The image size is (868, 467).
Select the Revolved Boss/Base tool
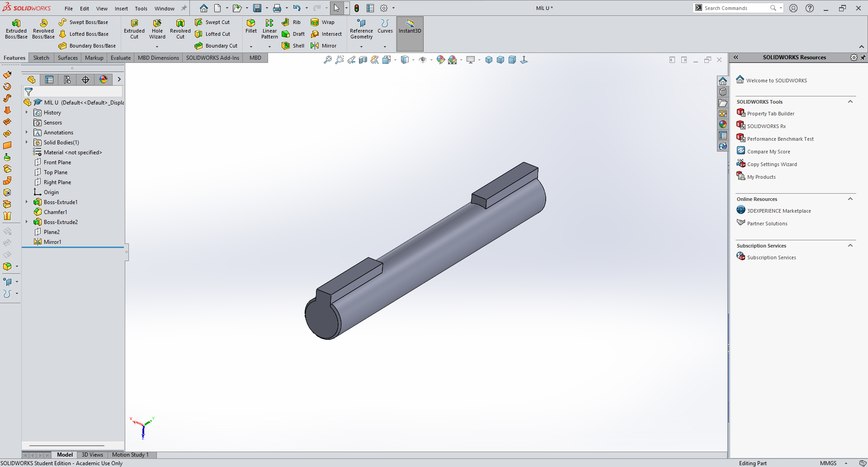[x=43, y=29]
